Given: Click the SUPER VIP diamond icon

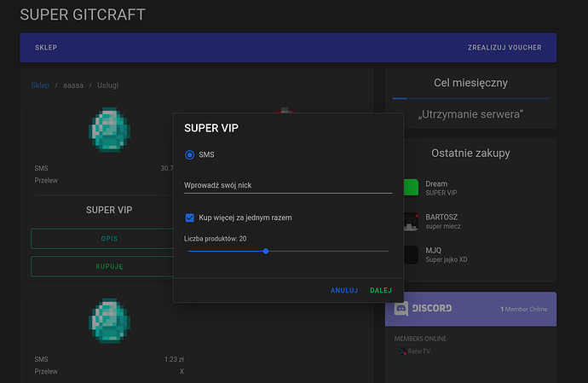Looking at the screenshot, I should tap(110, 131).
